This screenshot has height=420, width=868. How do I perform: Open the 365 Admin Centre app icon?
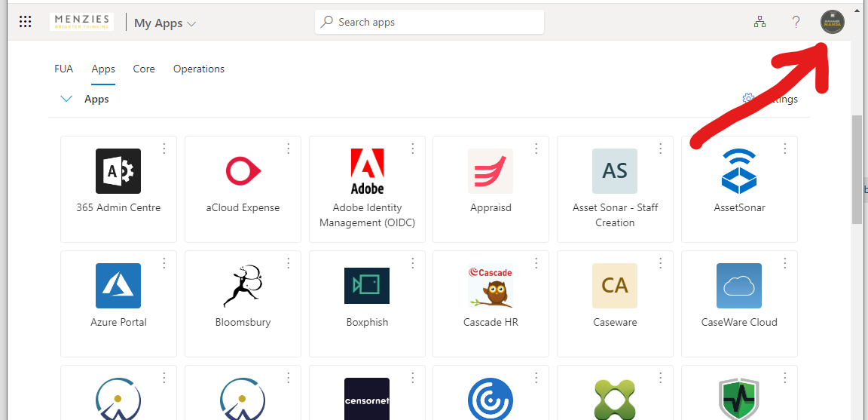coord(118,171)
